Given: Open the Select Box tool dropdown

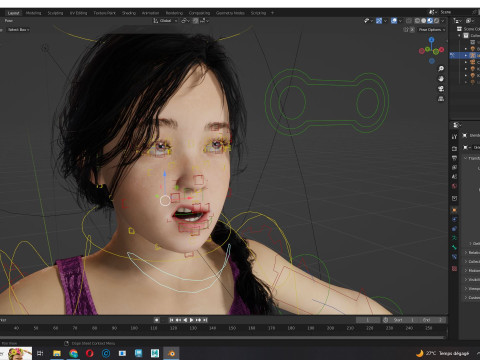Looking at the screenshot, I should [x=18, y=30].
